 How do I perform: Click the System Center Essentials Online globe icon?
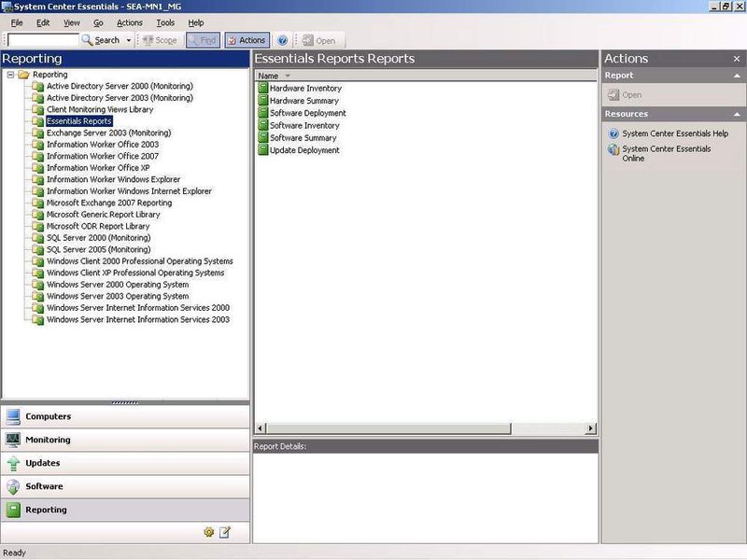click(613, 149)
